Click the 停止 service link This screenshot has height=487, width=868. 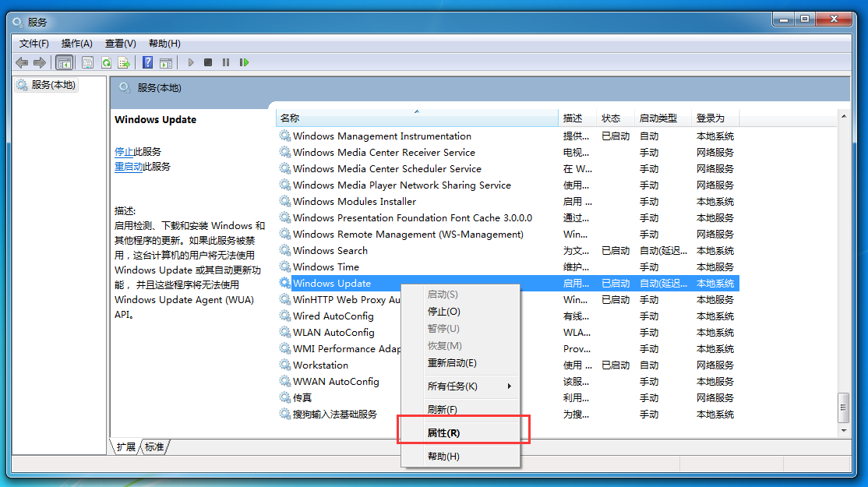coord(124,152)
